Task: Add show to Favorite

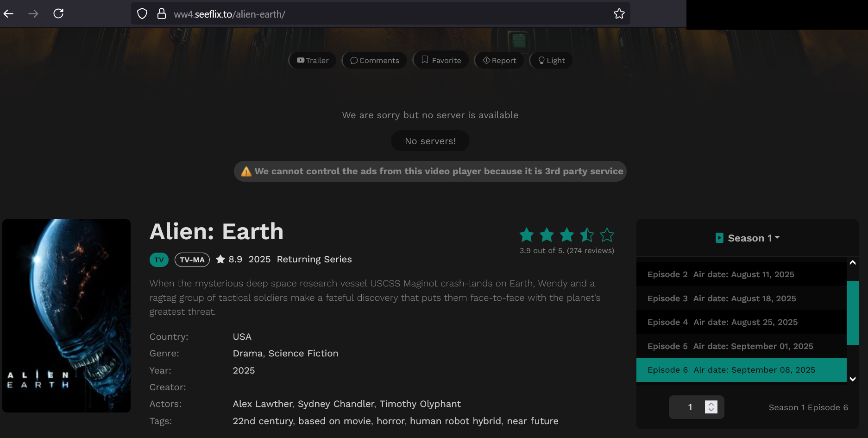Action: point(441,60)
